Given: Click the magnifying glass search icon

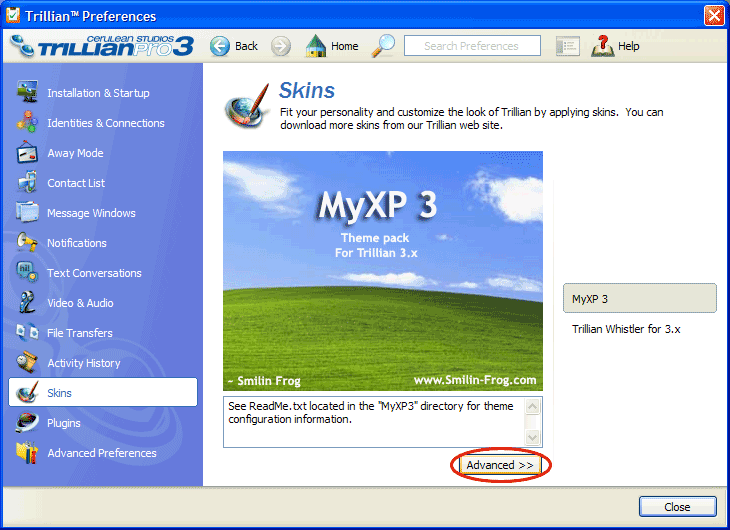Looking at the screenshot, I should (383, 46).
